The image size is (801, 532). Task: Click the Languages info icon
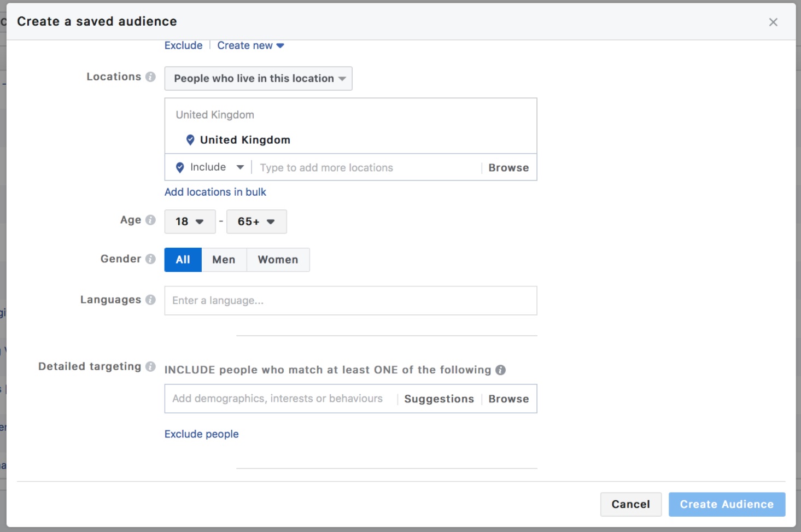pyautogui.click(x=150, y=300)
